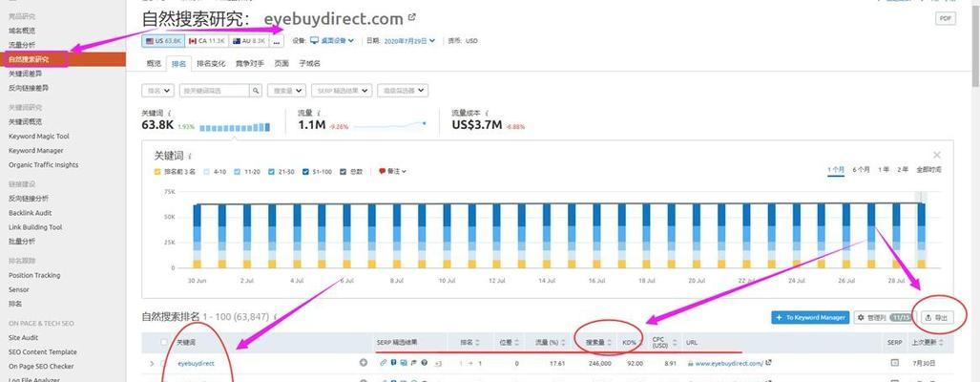Image resolution: width=980 pixels, height=382 pixels.
Task: Open the 日期 2020年7月29日 dropdown
Action: (409, 41)
